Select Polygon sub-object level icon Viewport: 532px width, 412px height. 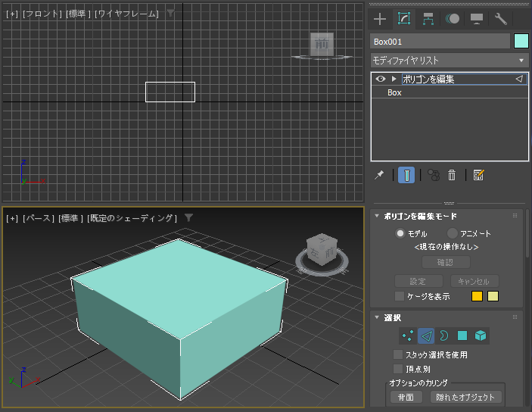462,336
